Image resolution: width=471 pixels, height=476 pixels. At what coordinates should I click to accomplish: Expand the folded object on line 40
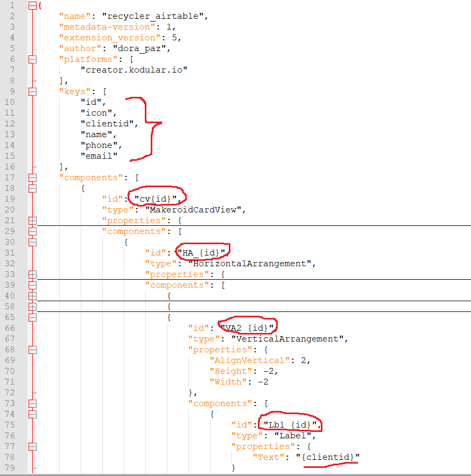point(32,296)
